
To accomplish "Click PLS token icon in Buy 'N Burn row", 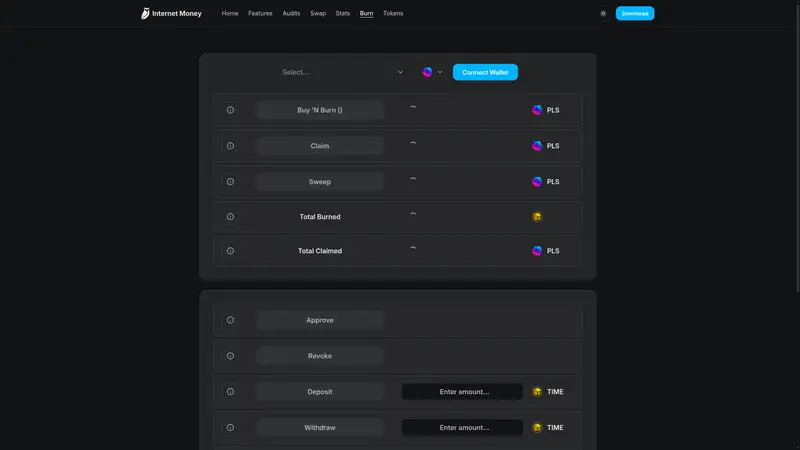I will point(537,110).
